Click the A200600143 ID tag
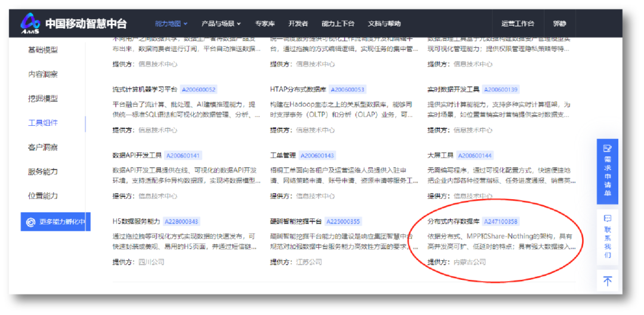Image resolution: width=644 pixels, height=315 pixels. click(317, 156)
